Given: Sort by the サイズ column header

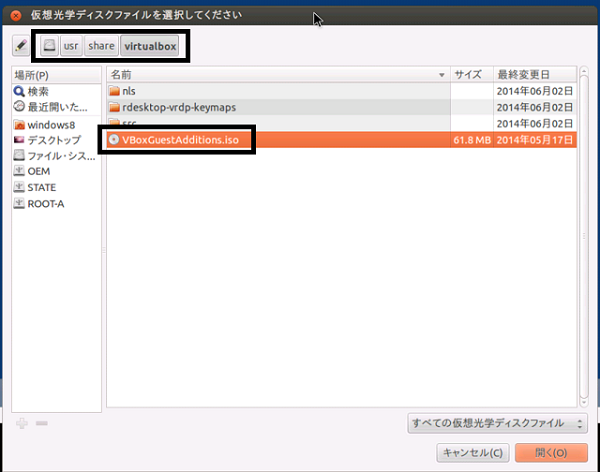Looking at the screenshot, I should click(472, 75).
